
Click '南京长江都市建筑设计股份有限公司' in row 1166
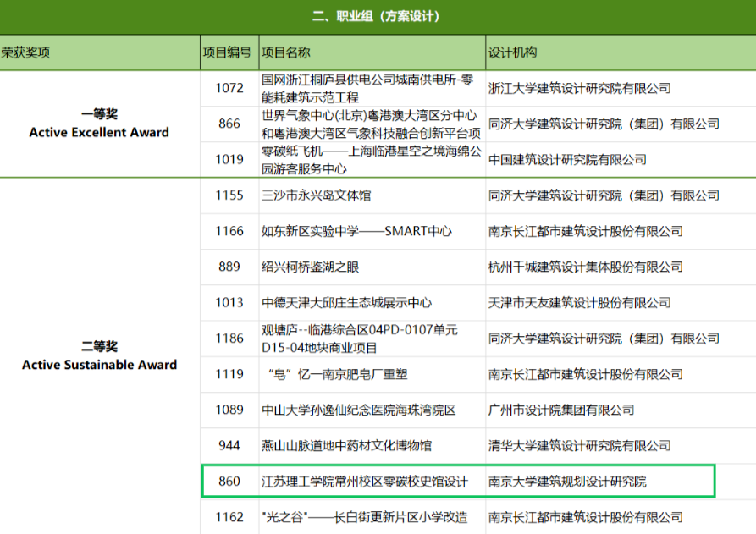click(x=586, y=231)
